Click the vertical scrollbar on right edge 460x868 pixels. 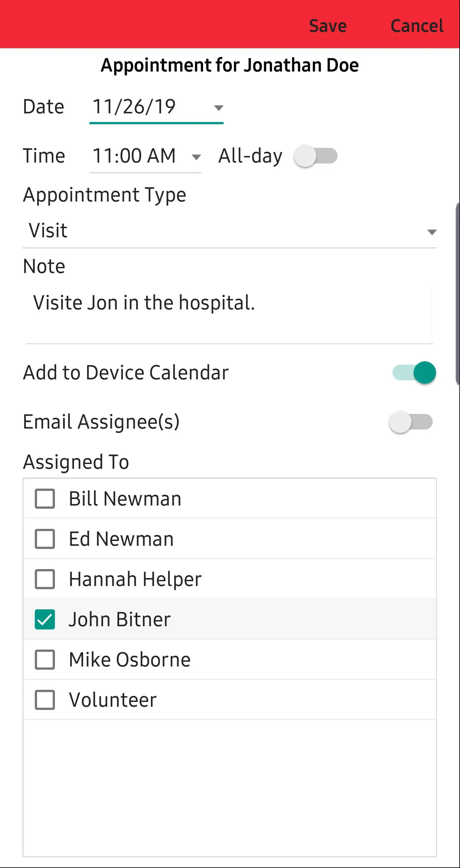click(458, 294)
